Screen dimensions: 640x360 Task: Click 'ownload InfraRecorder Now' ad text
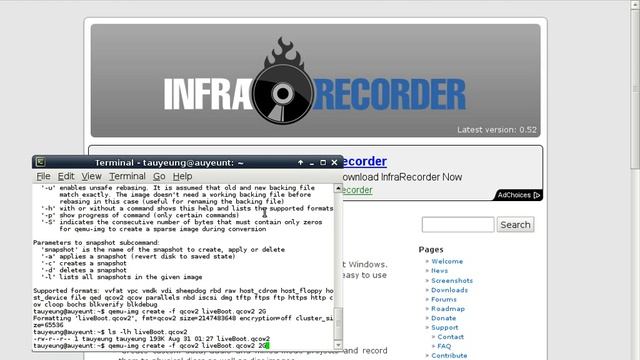coord(402,177)
